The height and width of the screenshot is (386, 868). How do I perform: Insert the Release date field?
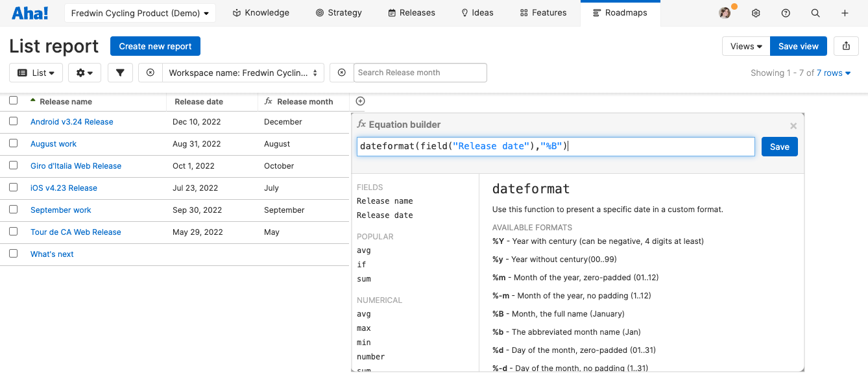tap(385, 215)
